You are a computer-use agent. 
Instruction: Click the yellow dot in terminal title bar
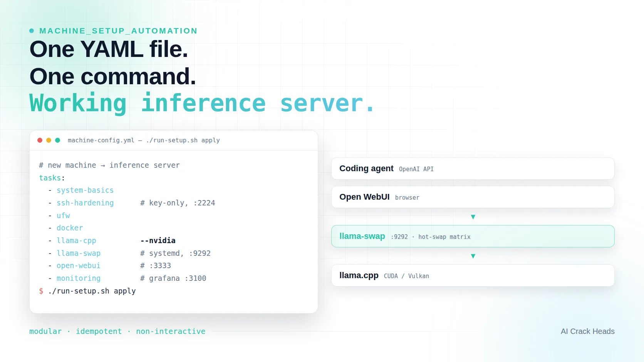49,140
